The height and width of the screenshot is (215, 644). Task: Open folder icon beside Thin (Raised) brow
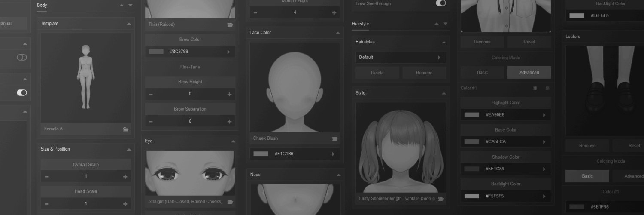click(230, 25)
